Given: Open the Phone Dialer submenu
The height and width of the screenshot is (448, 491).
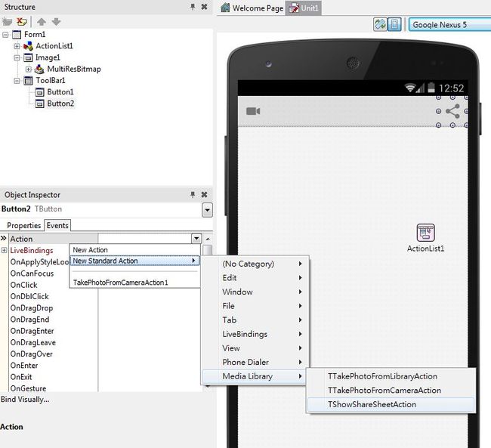Looking at the screenshot, I should [x=255, y=362].
